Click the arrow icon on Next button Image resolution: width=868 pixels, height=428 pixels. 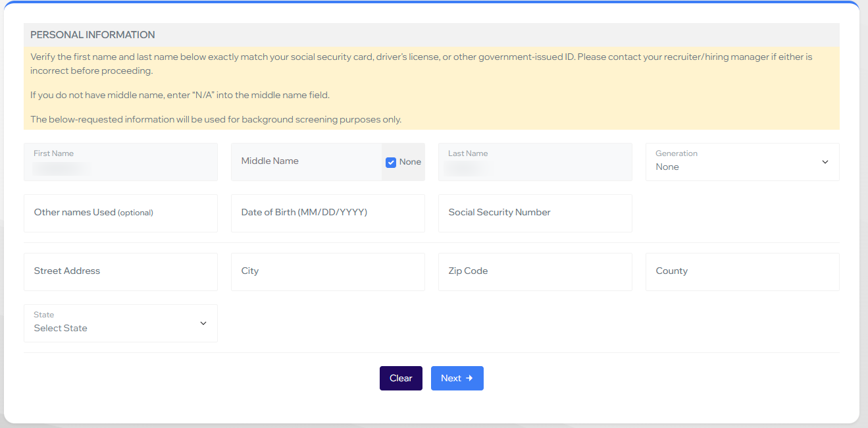(469, 378)
